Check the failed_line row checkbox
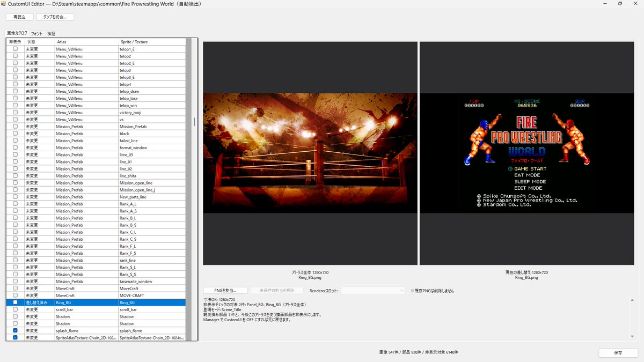The width and height of the screenshot is (644, 362). tap(15, 141)
